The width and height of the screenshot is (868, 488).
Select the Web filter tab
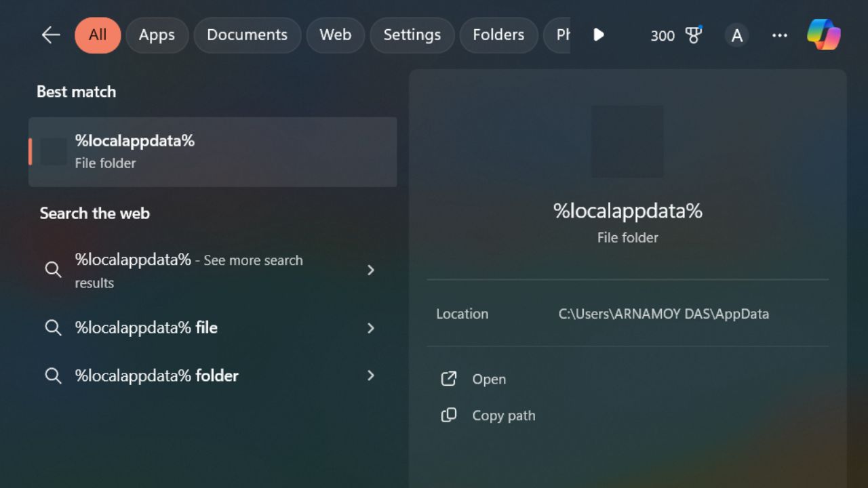point(335,35)
